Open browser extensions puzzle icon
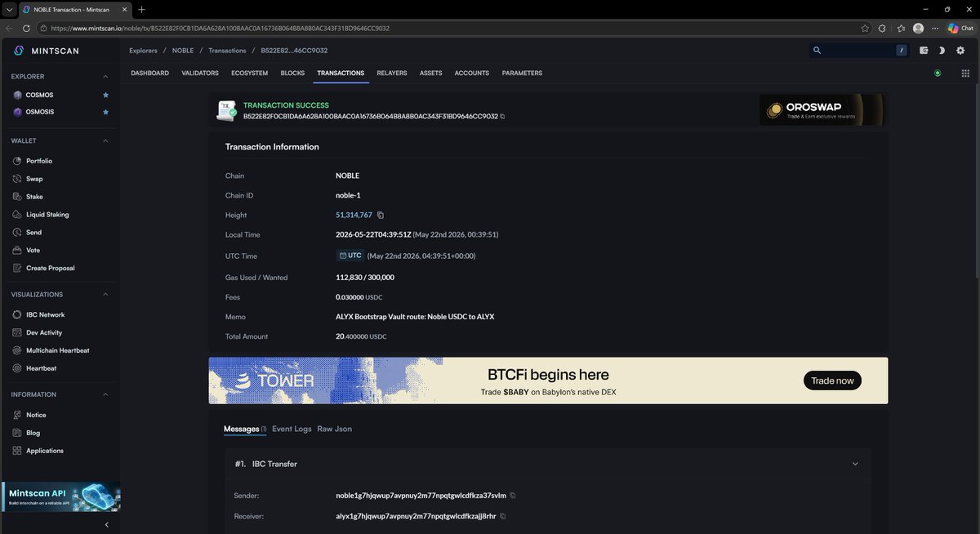980x534 pixels. [x=882, y=28]
